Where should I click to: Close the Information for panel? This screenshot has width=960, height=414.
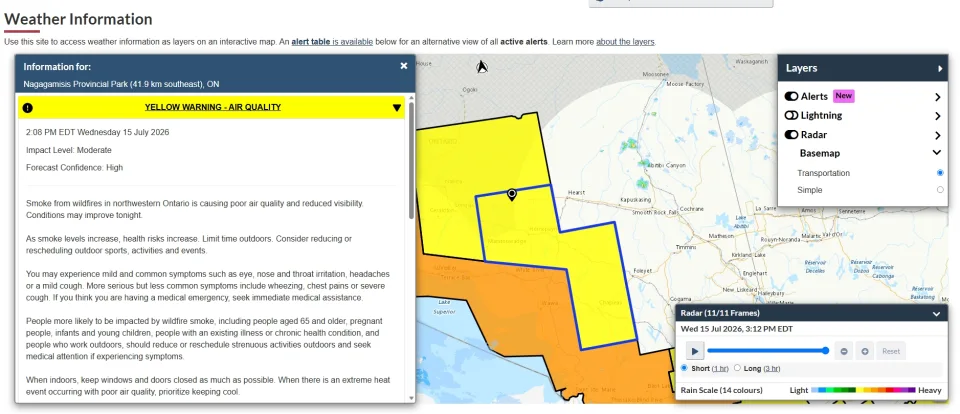[x=403, y=66]
